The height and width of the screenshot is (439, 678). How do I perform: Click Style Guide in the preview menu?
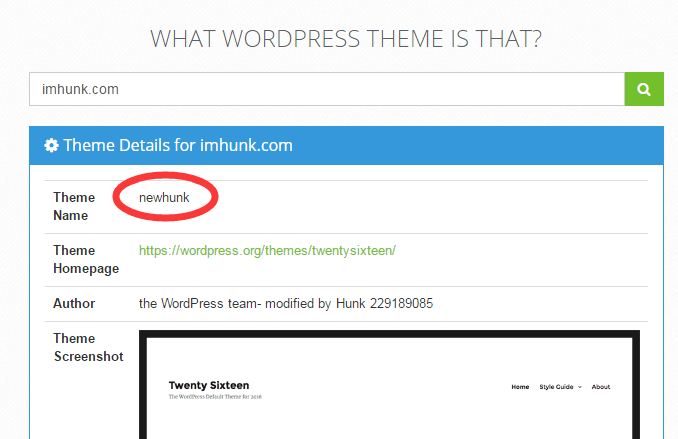coord(555,387)
